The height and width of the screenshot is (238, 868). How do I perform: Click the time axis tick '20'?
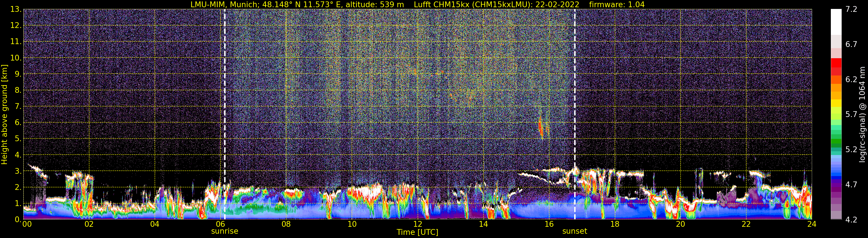680,224
